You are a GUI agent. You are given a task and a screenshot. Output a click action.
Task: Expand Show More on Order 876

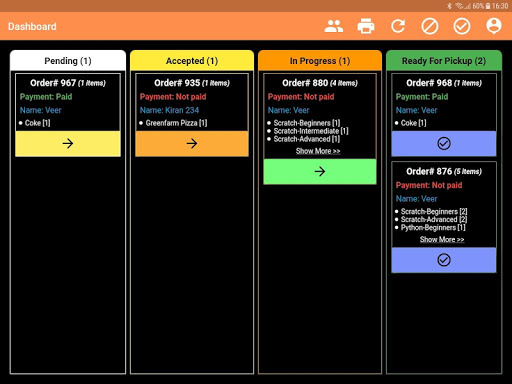point(442,239)
